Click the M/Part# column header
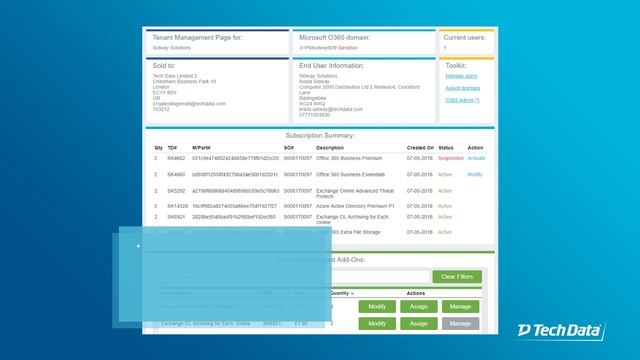The width and height of the screenshot is (640, 360). [201, 148]
